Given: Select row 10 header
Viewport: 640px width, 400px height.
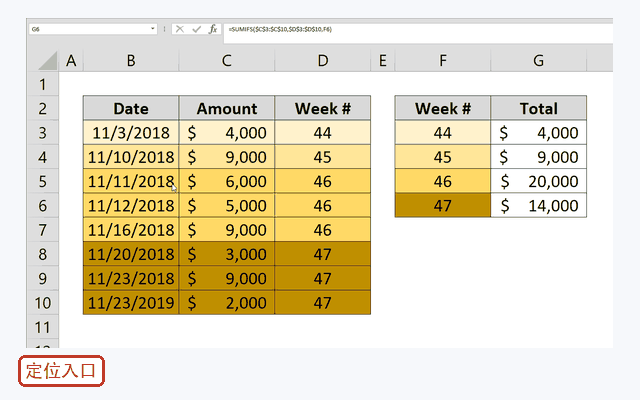Looking at the screenshot, I should point(42,303).
